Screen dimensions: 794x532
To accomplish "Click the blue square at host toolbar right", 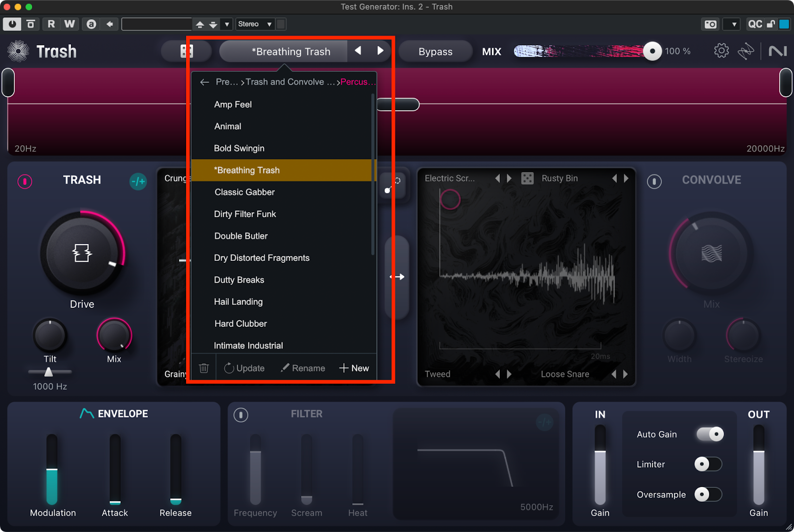I will 784,24.
